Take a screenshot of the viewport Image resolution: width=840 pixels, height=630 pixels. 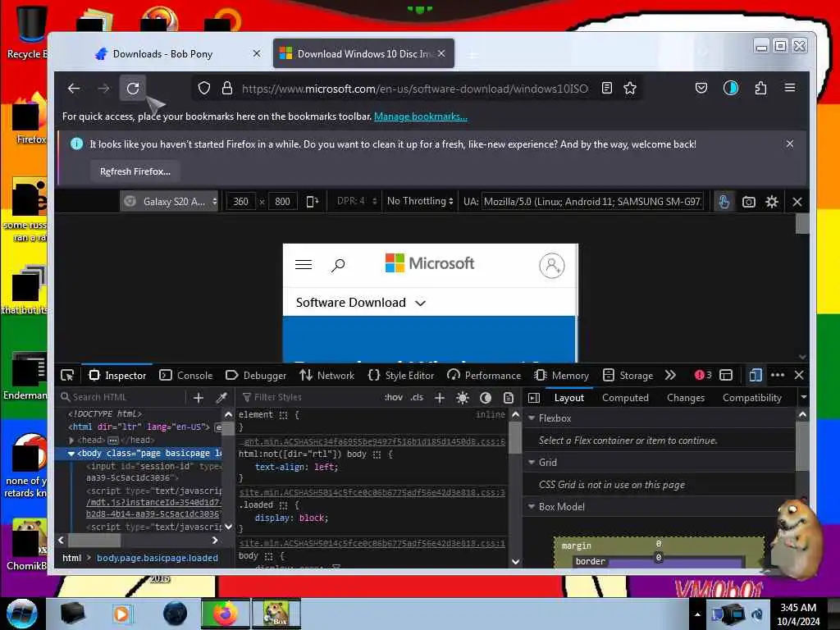point(748,202)
